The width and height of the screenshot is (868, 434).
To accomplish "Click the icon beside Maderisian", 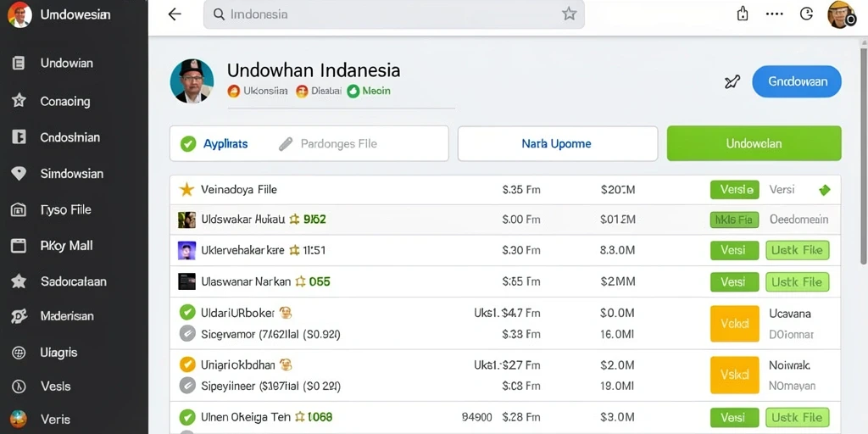I will click(x=19, y=317).
